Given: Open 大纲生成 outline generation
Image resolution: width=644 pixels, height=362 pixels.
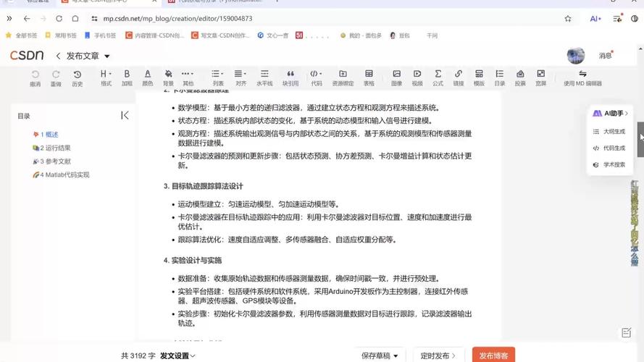Looking at the screenshot, I should pyautogui.click(x=609, y=132).
